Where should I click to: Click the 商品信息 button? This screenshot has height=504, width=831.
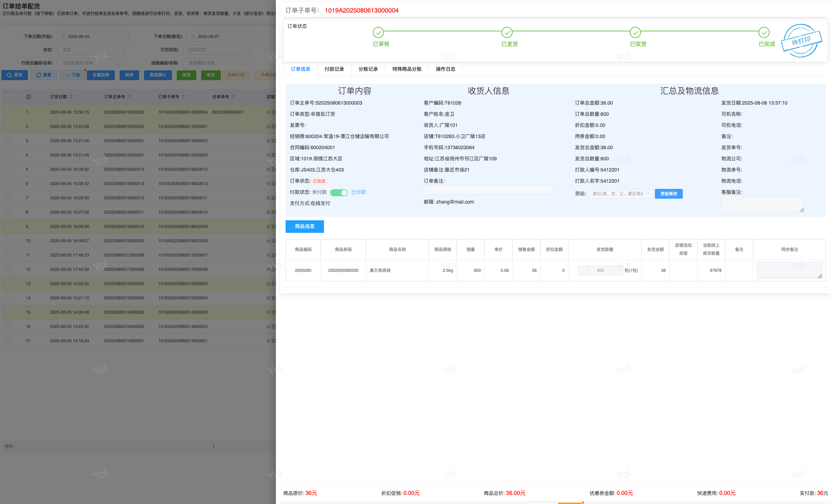coord(304,227)
